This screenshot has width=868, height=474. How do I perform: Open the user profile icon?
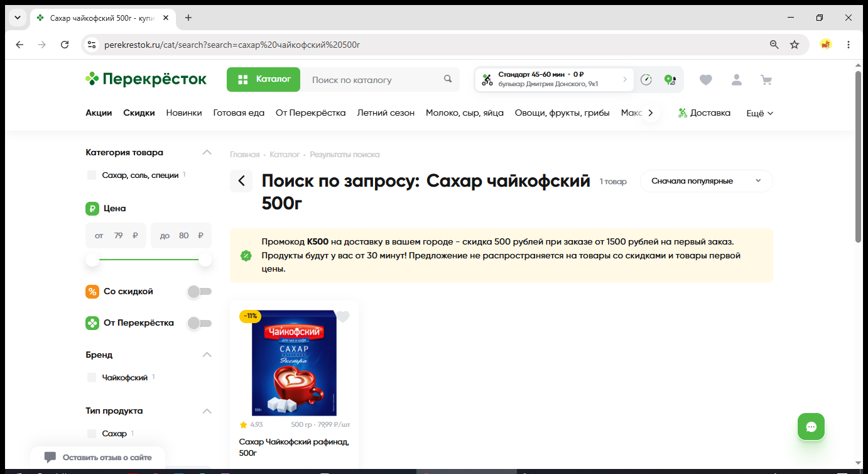click(x=736, y=80)
